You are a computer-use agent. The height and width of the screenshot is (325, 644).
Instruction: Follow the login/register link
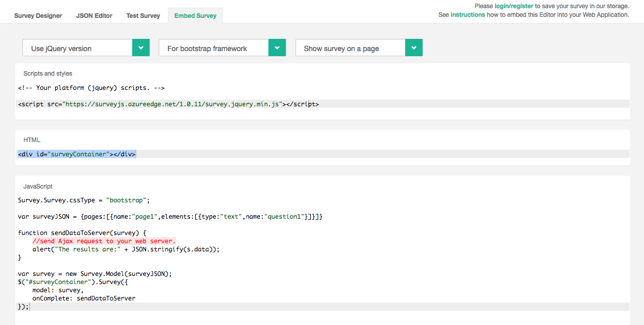coord(514,6)
